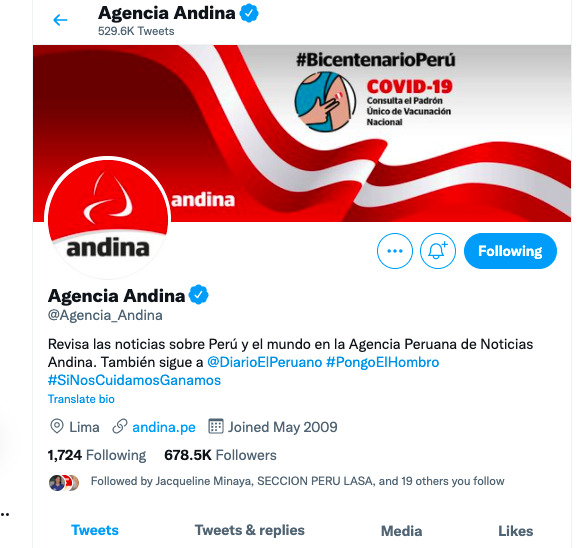Open the andina.pe website link

[x=164, y=427]
